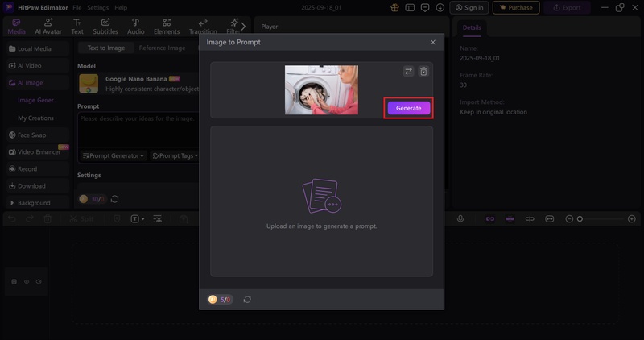Toggle the purple magnet track icon
The width and height of the screenshot is (644, 340).
tap(510, 219)
